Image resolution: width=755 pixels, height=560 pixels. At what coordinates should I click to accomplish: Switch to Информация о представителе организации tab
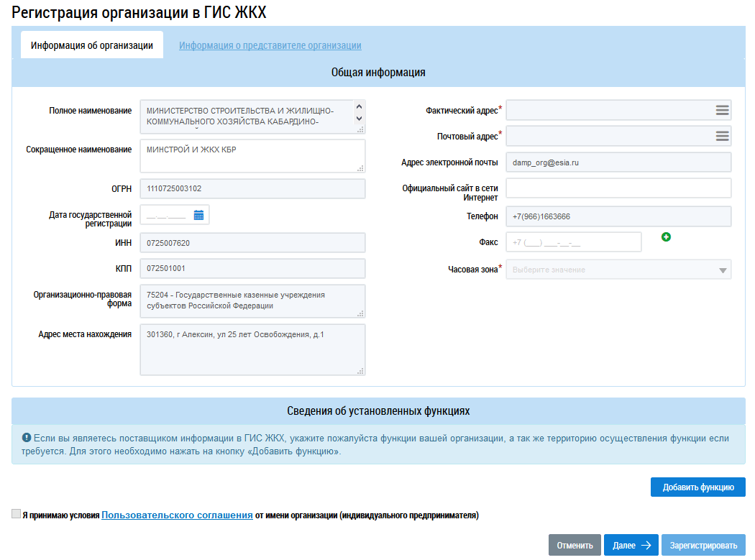tap(270, 45)
